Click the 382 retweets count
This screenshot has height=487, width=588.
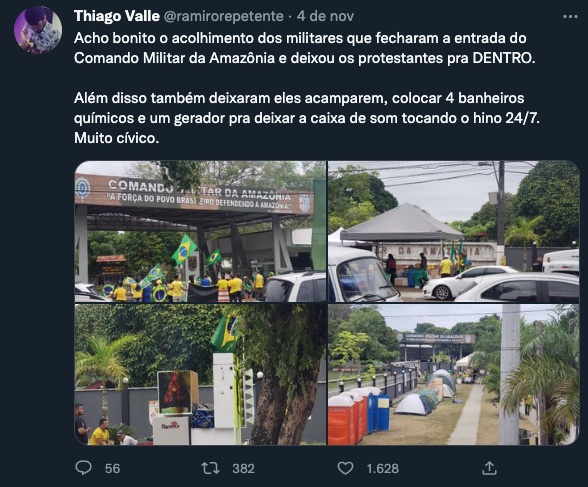(243, 468)
